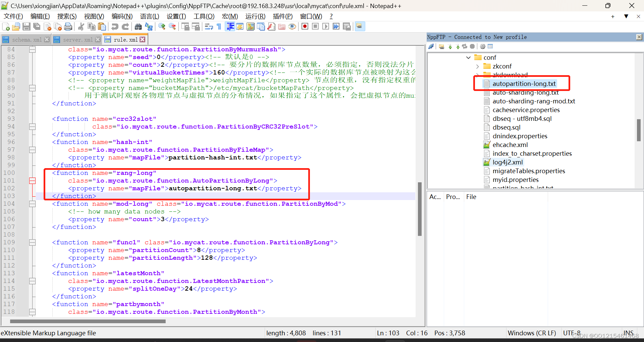Click NppFTP open directory icon
This screenshot has width=644, height=342.
442,47
